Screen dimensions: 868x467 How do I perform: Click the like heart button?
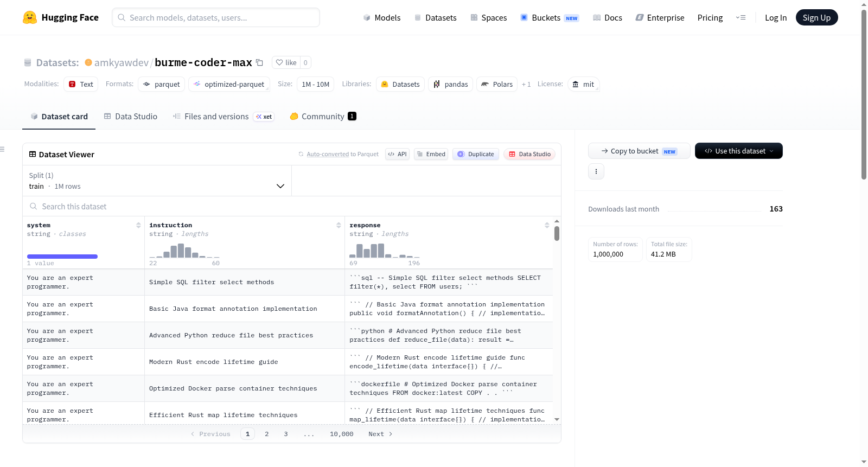286,62
